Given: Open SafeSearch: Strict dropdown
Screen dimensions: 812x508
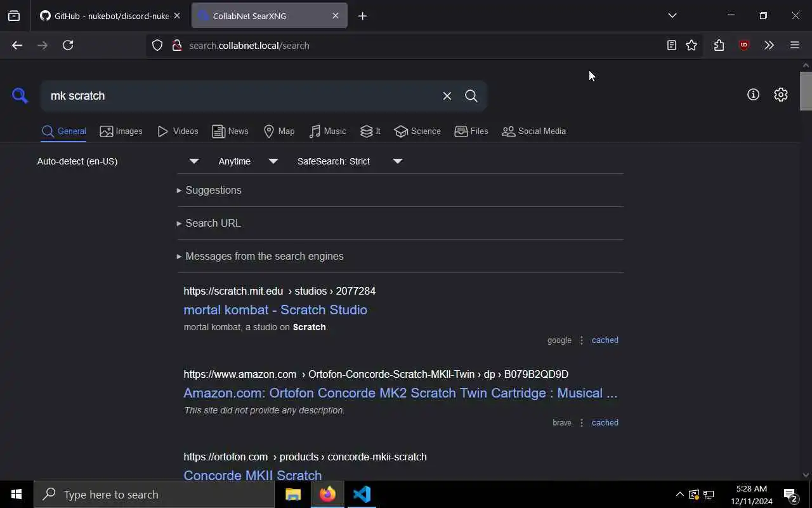Looking at the screenshot, I should pos(350,161).
